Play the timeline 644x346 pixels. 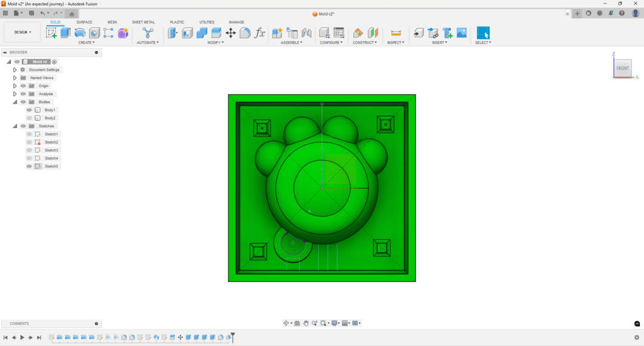click(22, 338)
